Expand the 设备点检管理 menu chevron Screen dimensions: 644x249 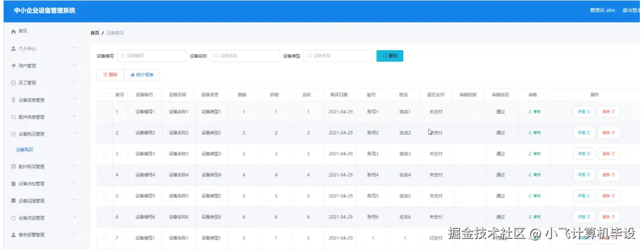pyautogui.click(x=75, y=184)
